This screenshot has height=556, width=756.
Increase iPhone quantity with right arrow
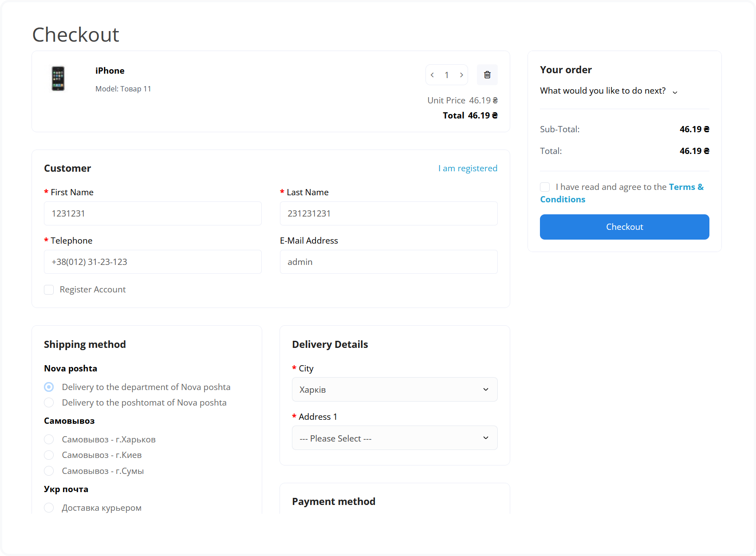point(461,75)
